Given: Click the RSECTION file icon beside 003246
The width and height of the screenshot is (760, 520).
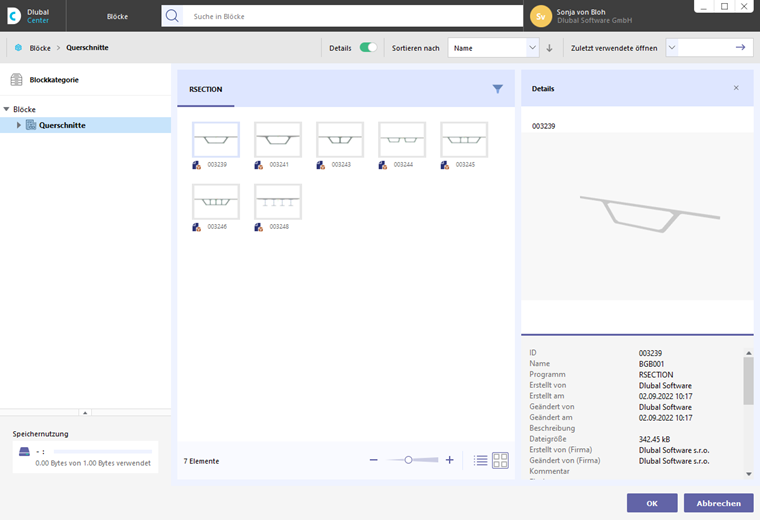Looking at the screenshot, I should point(197,227).
